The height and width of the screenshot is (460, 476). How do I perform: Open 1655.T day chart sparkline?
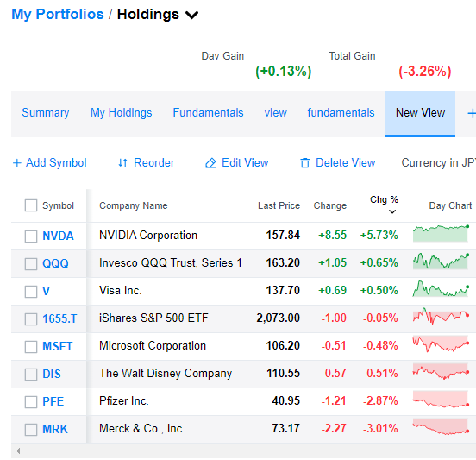click(x=441, y=316)
